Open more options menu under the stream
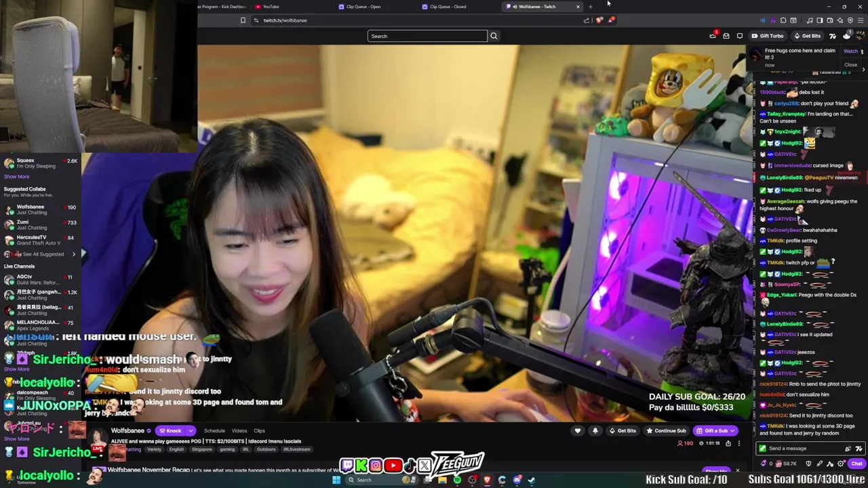The image size is (868, 488). [x=739, y=444]
